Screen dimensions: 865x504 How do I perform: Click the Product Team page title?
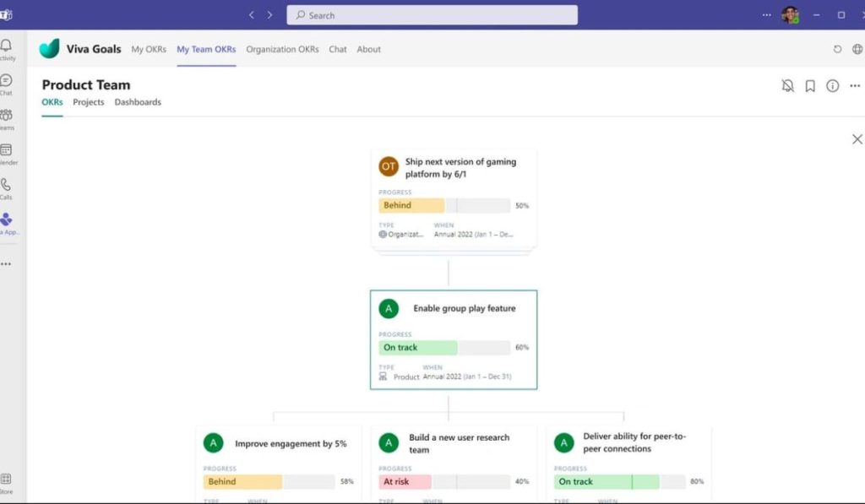[x=86, y=85]
